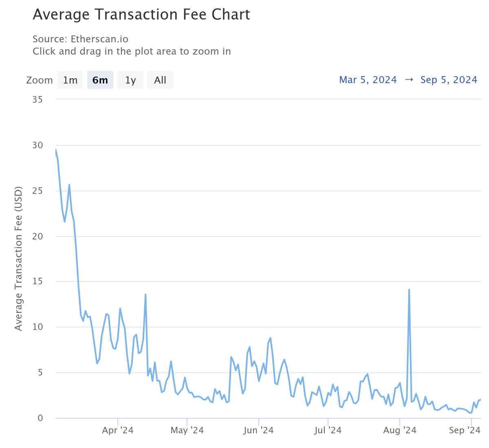489x448 pixels.
Task: Click the Jun '24 axis label
Action: pyautogui.click(x=258, y=430)
